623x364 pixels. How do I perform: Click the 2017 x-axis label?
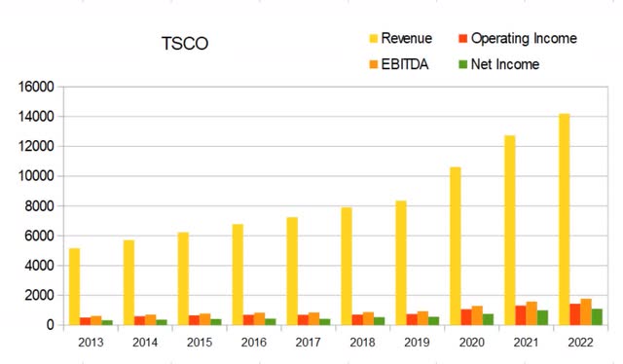(x=309, y=343)
